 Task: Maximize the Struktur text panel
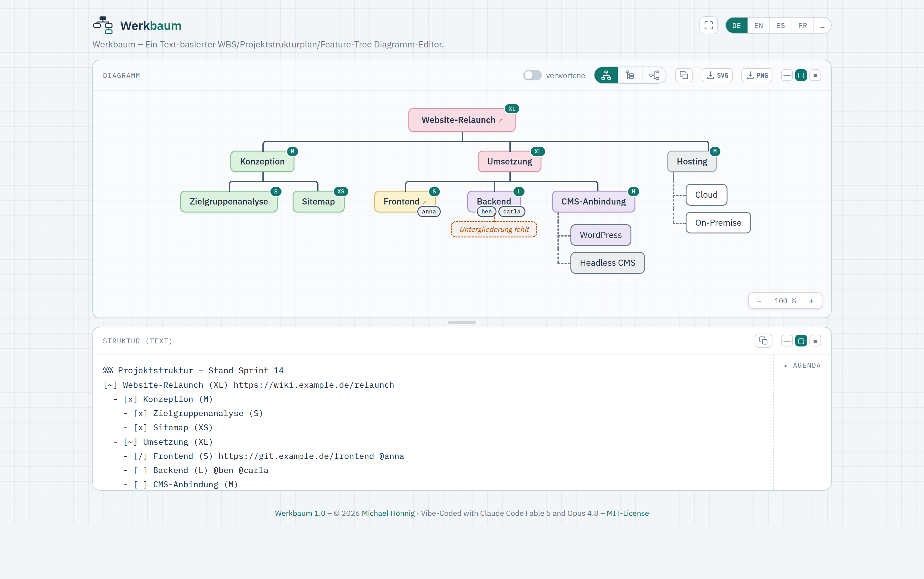[815, 340]
